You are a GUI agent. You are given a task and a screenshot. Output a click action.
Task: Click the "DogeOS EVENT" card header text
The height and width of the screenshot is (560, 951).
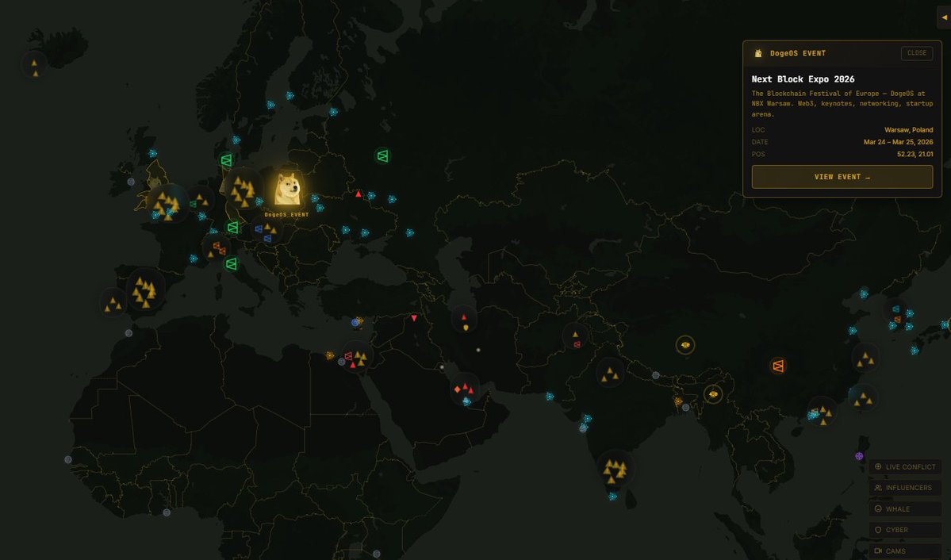(798, 53)
